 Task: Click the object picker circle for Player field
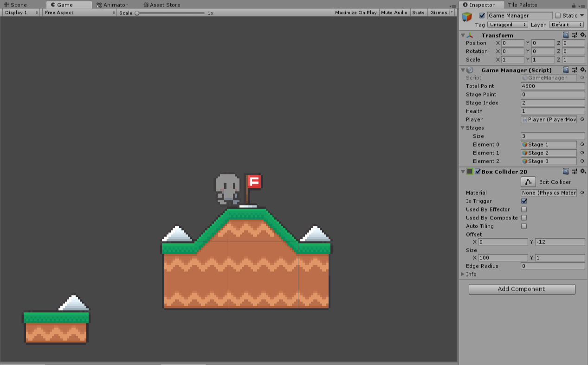[582, 120]
